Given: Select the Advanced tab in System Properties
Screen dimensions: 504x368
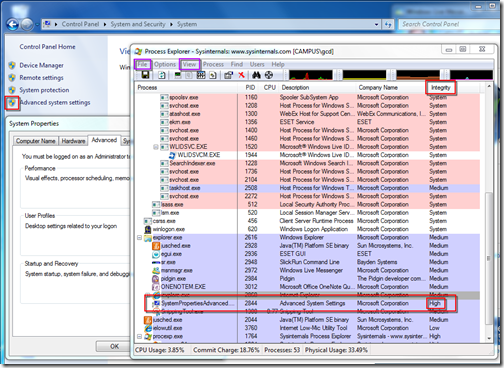Looking at the screenshot, I should click(104, 140).
